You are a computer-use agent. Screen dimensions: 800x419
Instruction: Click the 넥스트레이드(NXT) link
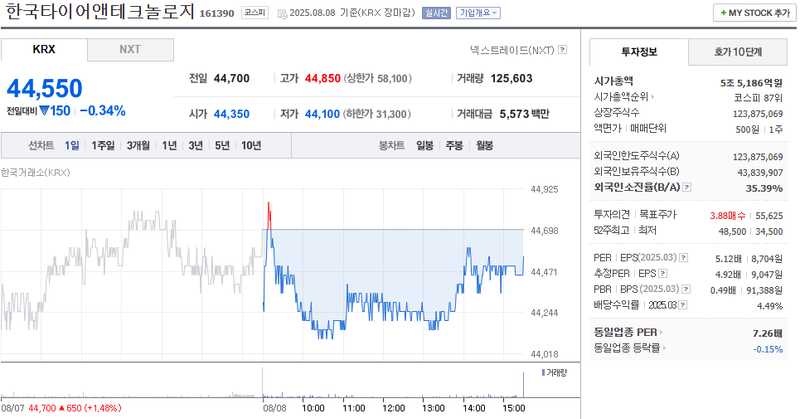(x=512, y=50)
